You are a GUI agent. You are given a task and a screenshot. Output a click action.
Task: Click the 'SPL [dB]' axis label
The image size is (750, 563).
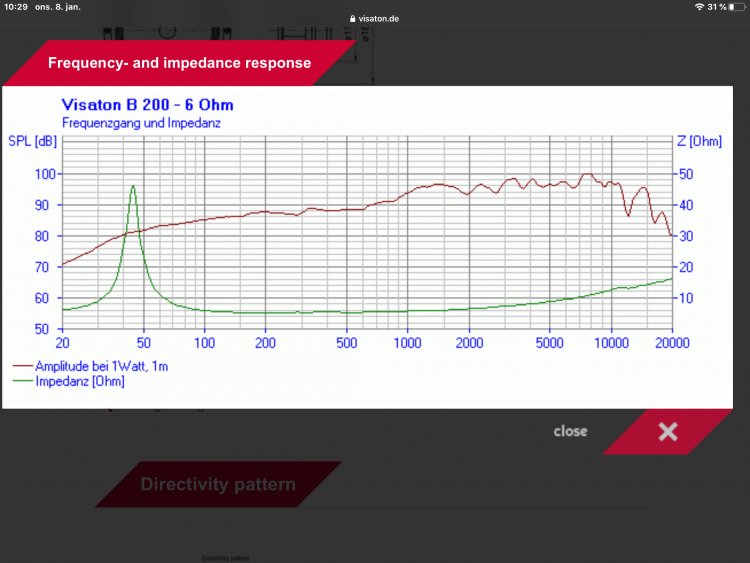click(33, 141)
